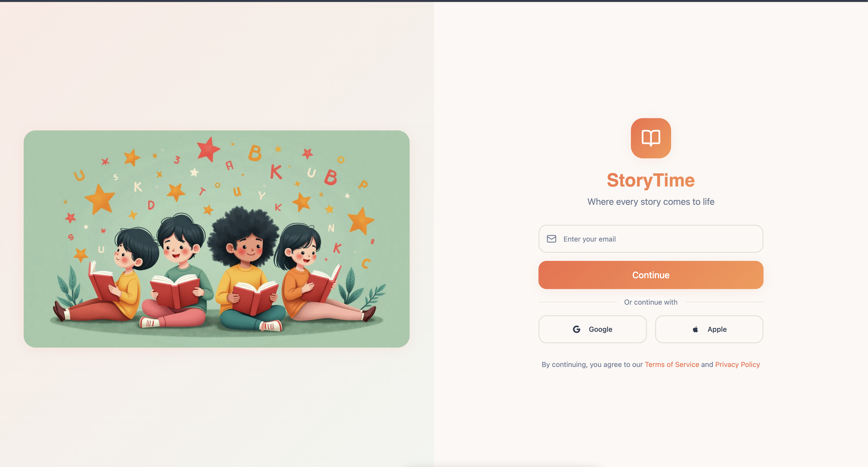Click the red book held by the curly-haired child
The image size is (868, 467).
(x=255, y=297)
